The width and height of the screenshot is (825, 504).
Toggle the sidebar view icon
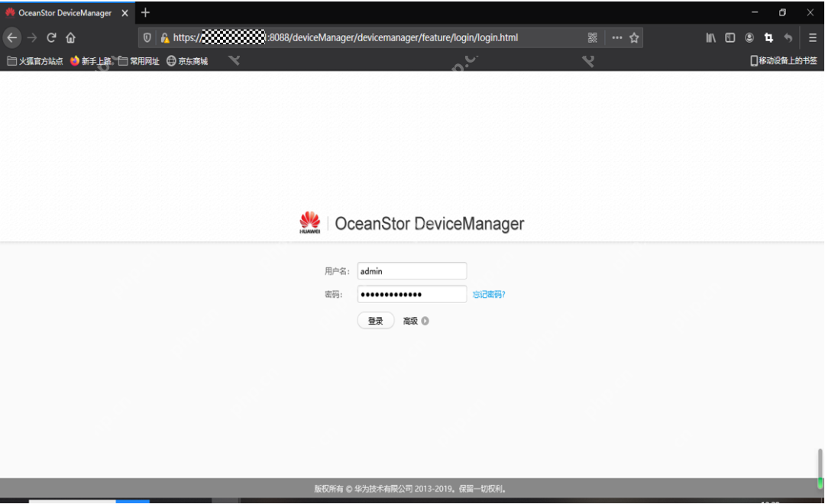730,37
